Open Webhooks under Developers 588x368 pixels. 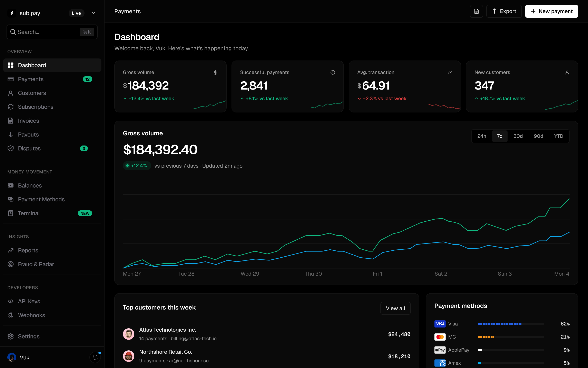(52, 315)
